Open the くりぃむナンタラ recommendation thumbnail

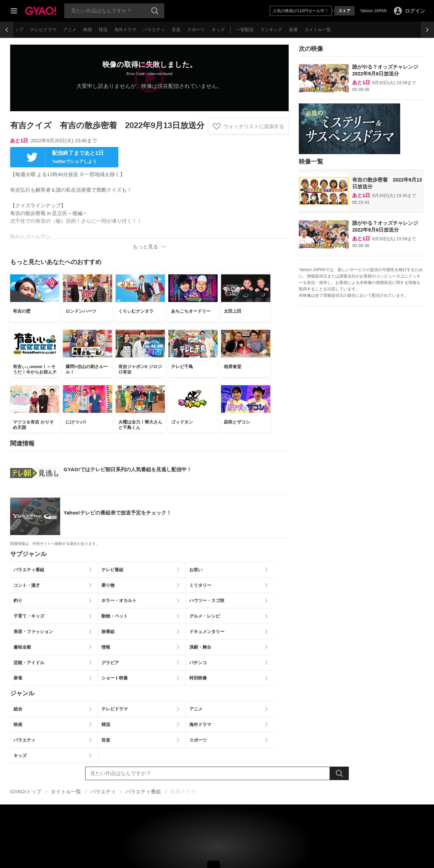[140, 288]
